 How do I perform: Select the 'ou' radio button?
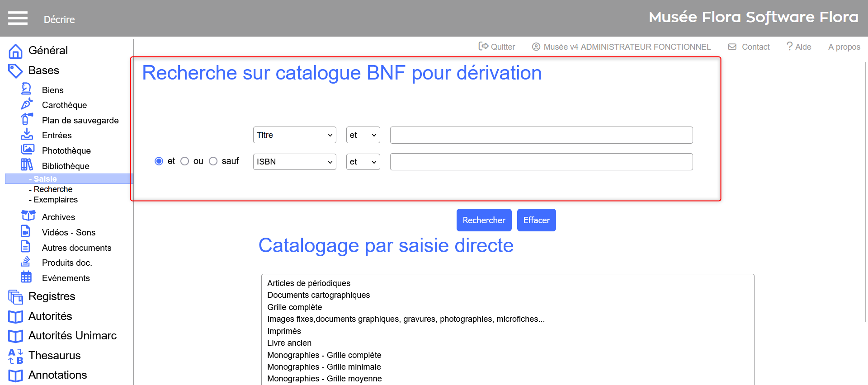pyautogui.click(x=185, y=161)
